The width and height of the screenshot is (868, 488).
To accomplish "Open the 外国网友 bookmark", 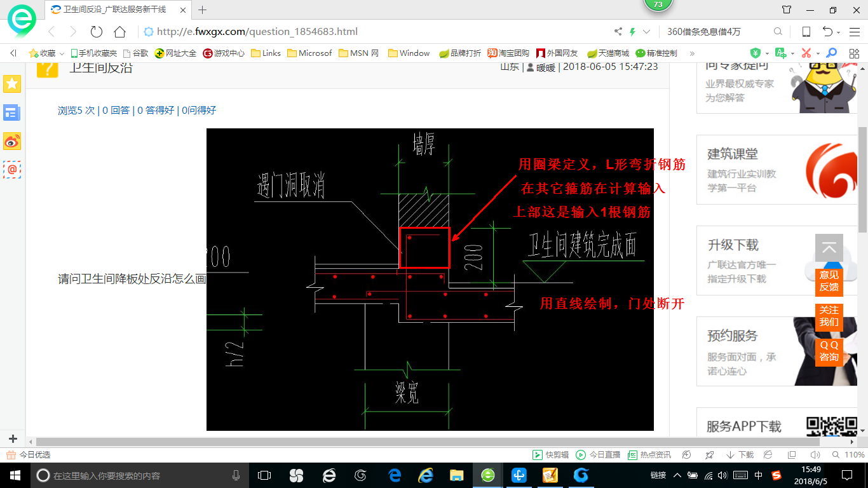I will point(557,53).
